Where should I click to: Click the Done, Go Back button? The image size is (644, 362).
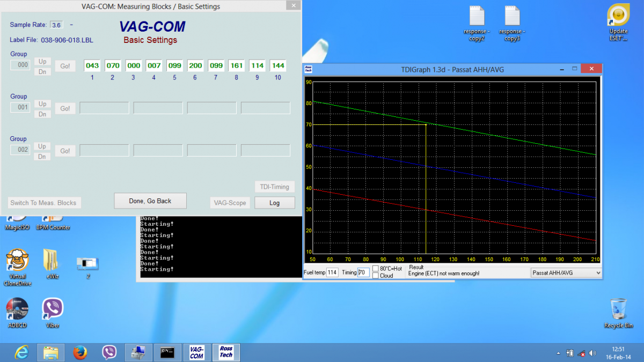150,201
